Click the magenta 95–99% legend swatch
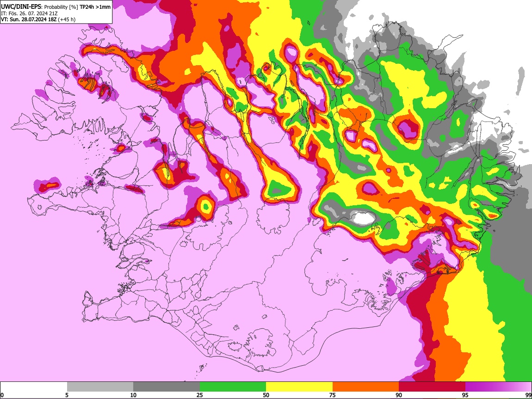Screen dimensions: 532x399 pos(498,387)
